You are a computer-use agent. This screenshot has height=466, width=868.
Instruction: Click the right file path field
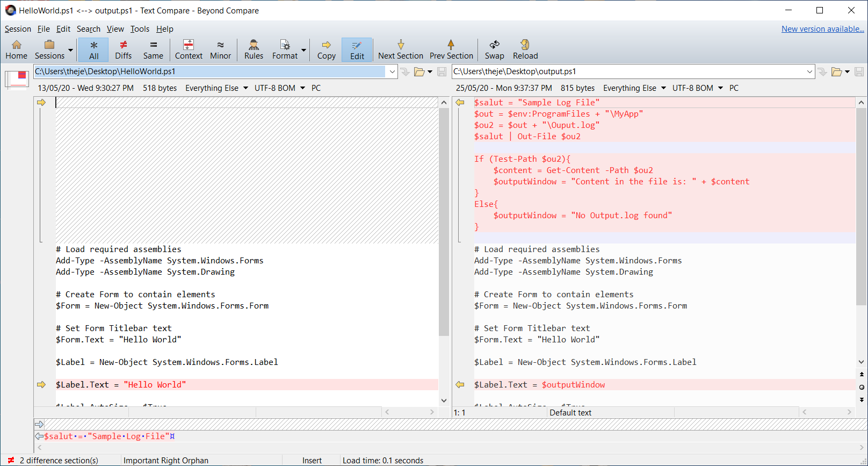(x=628, y=71)
